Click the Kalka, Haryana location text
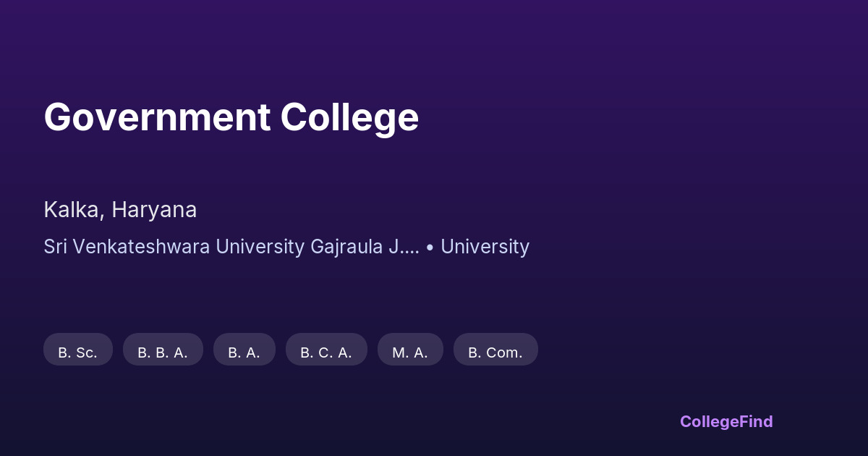868x456 pixels. (x=120, y=210)
